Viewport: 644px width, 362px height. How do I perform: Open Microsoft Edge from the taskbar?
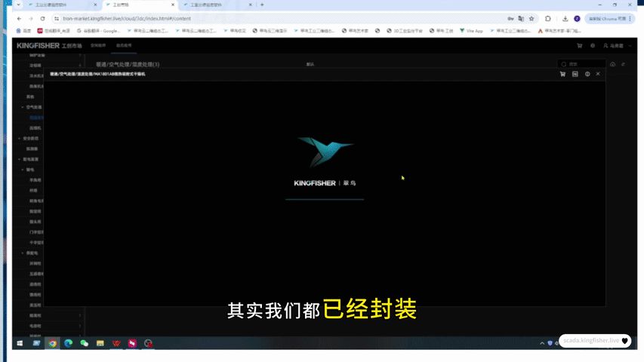pos(68,343)
